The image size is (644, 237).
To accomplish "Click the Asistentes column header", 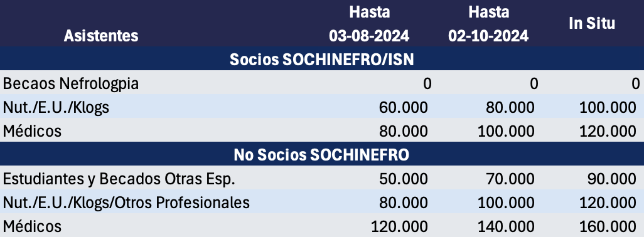I will 101,36.
